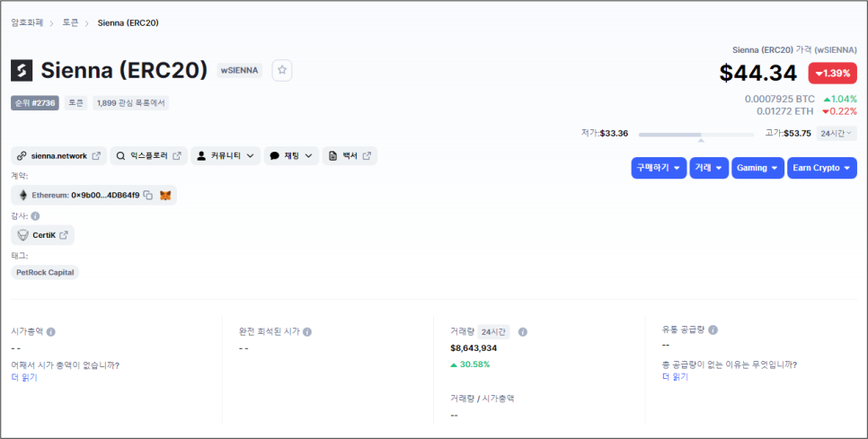Click the low-high price range slider

(x=696, y=135)
